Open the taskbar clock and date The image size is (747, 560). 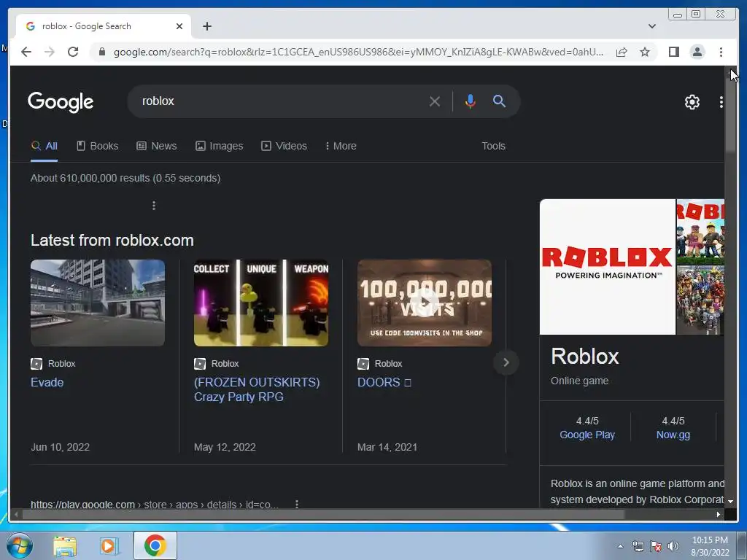click(x=710, y=546)
